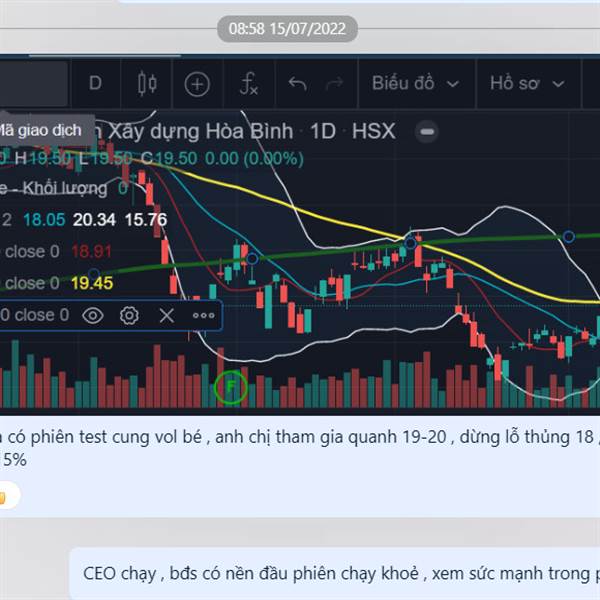Image resolution: width=600 pixels, height=600 pixels.
Task: Redo the chart action
Action: tap(334, 83)
